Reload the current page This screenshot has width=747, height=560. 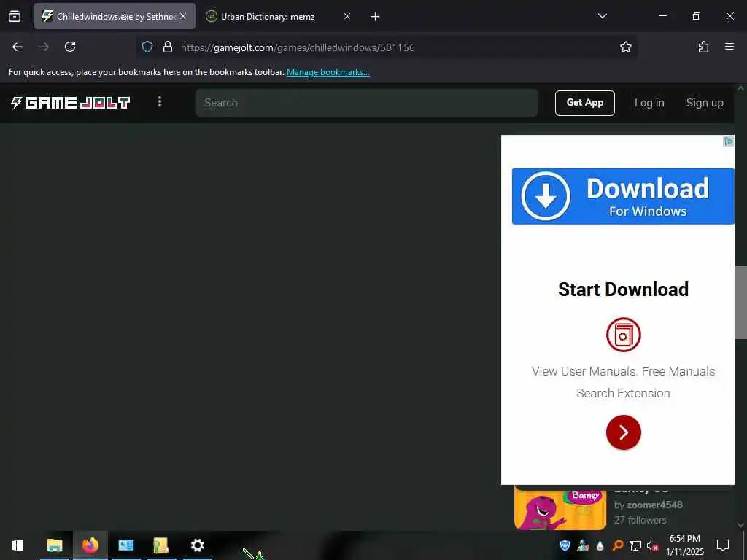pos(70,47)
